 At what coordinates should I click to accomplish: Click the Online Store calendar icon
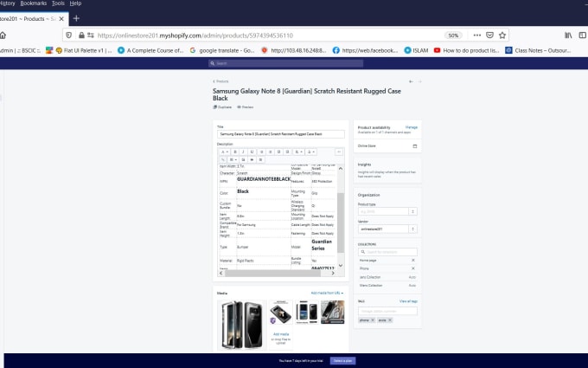point(414,145)
